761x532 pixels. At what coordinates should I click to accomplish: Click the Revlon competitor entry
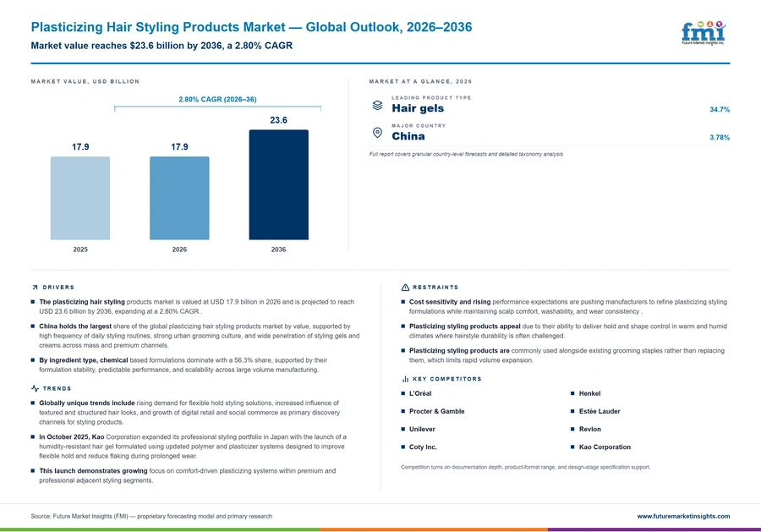click(x=589, y=429)
